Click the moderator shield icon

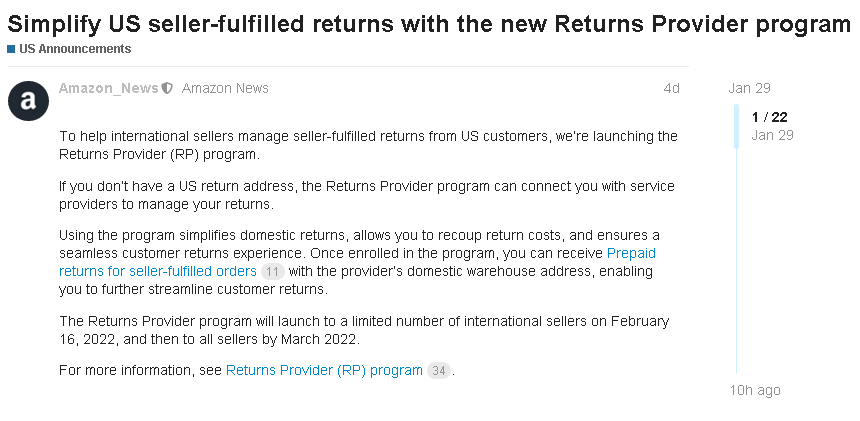tap(168, 88)
